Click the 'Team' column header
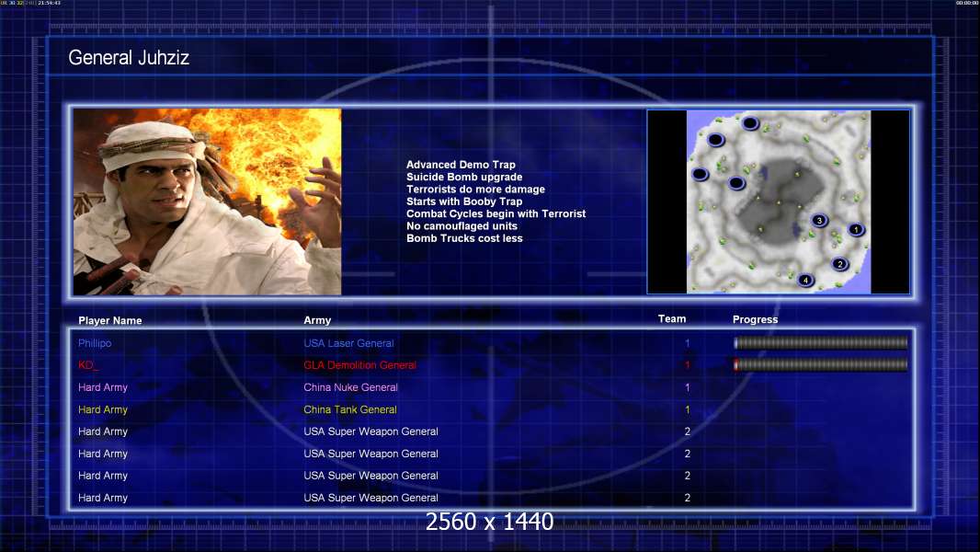 click(672, 319)
